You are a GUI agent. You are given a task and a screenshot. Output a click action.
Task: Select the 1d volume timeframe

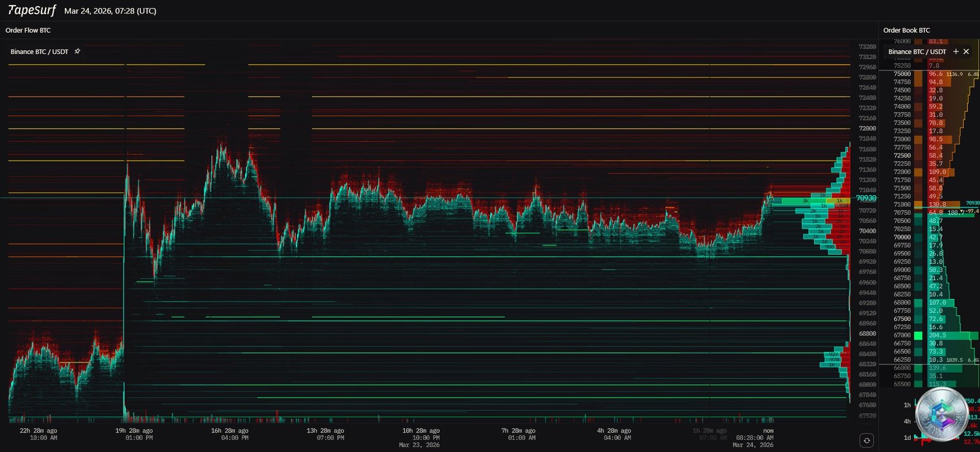[x=907, y=437]
